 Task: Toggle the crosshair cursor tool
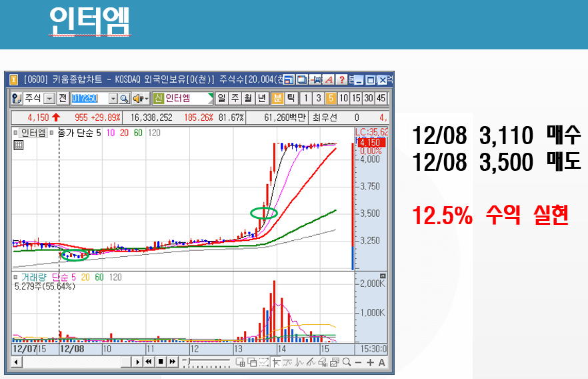277,362
